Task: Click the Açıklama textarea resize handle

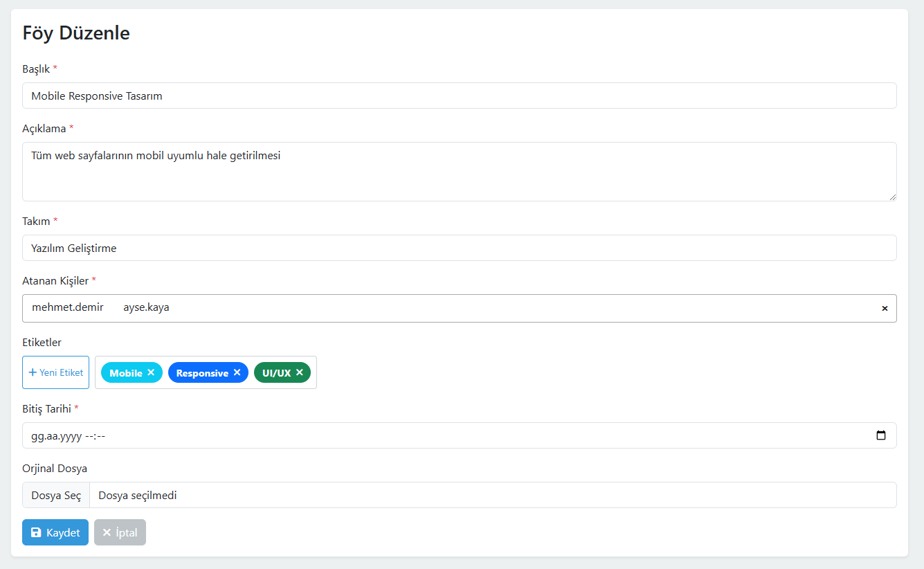Action: pyautogui.click(x=892, y=197)
